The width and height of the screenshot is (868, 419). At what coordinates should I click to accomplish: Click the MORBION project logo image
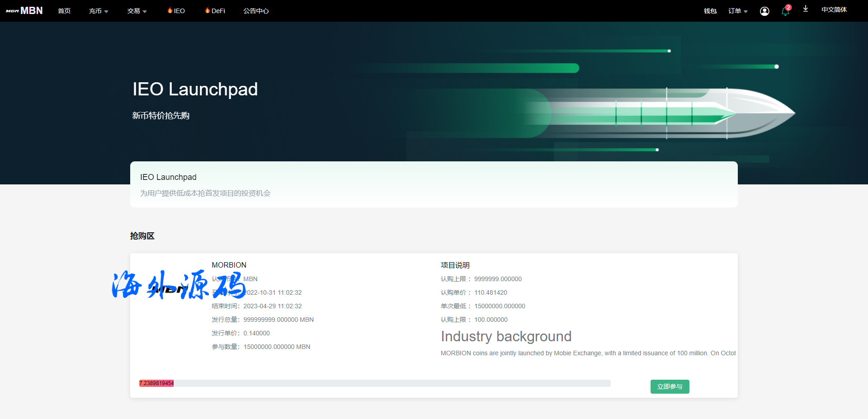pyautogui.click(x=170, y=289)
